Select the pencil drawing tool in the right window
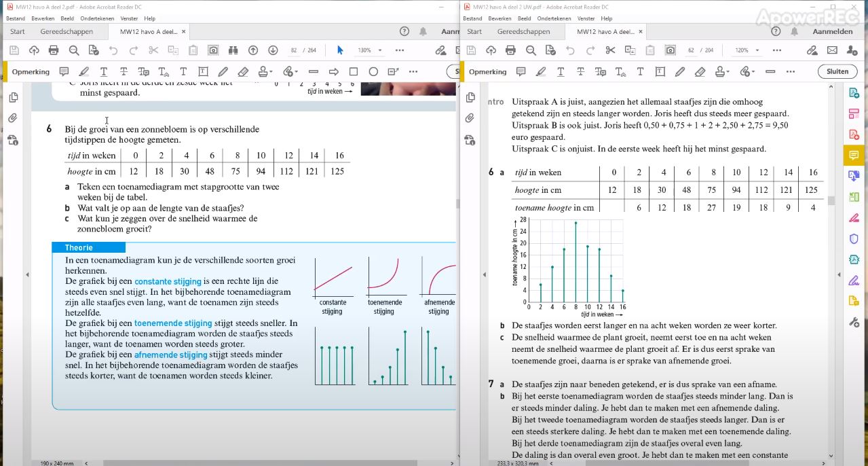 coord(680,71)
